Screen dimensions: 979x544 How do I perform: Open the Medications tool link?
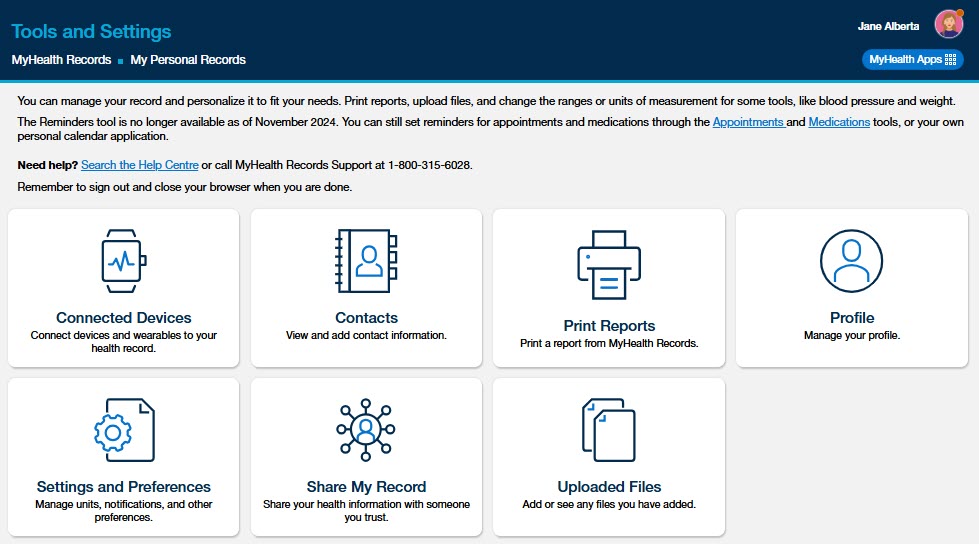(839, 122)
